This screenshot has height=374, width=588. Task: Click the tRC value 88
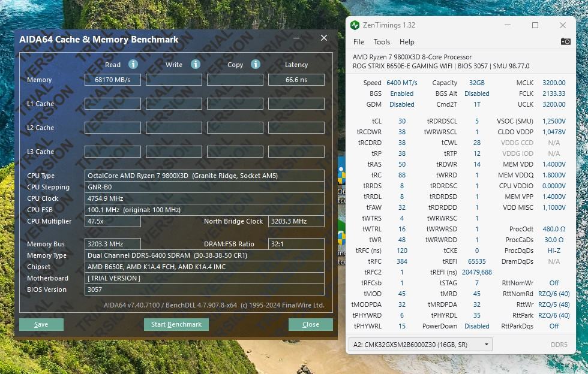[401, 176]
